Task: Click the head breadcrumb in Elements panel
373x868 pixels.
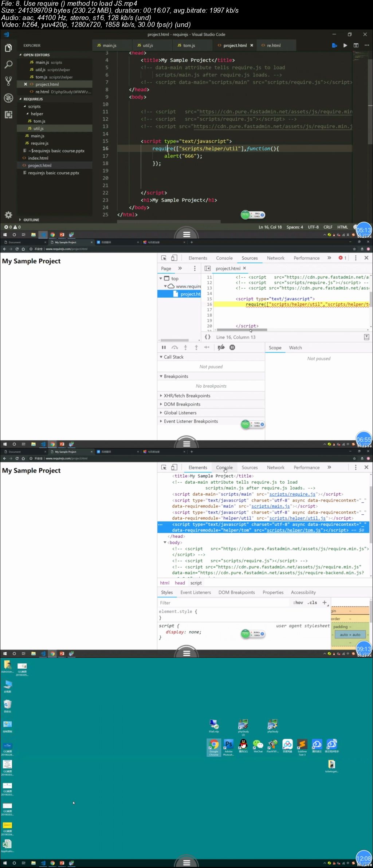Action: (x=180, y=583)
